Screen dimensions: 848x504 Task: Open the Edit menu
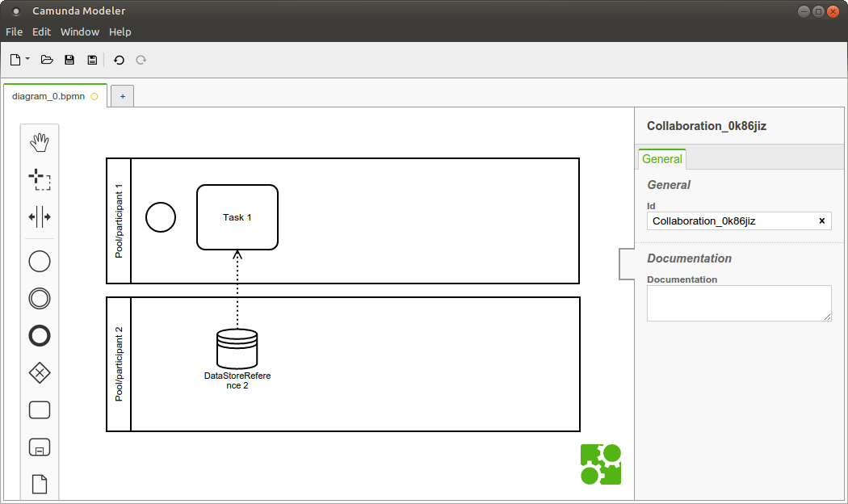coord(42,32)
